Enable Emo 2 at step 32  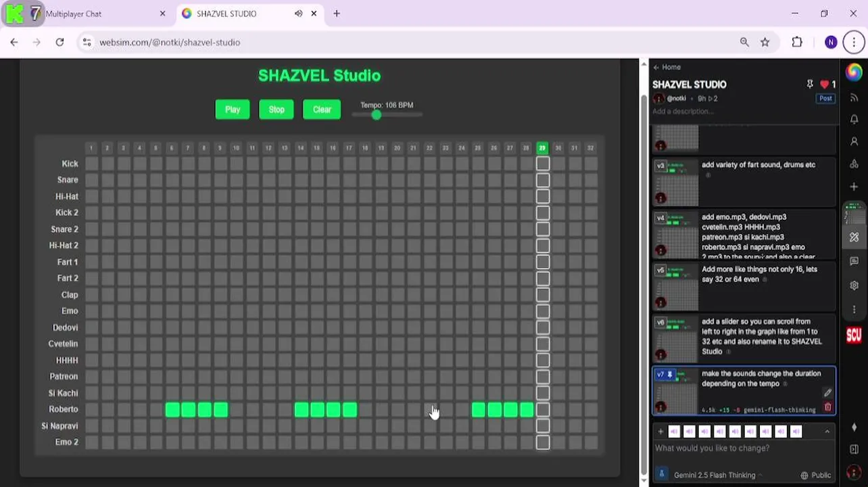[x=591, y=442]
